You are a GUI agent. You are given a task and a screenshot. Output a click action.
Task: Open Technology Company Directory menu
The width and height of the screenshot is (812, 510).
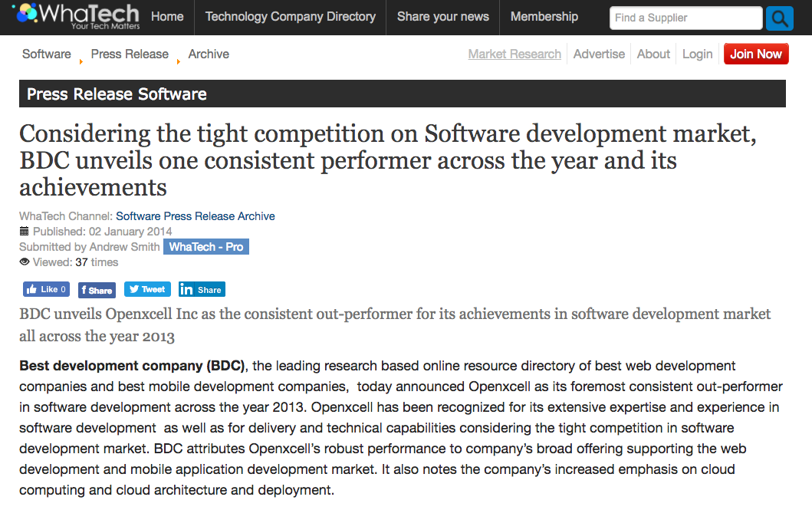(290, 16)
